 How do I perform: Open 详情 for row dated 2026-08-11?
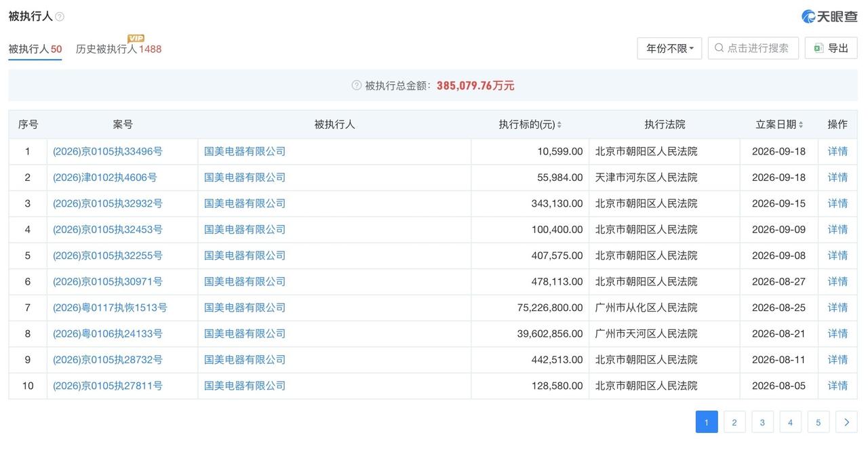[837, 360]
